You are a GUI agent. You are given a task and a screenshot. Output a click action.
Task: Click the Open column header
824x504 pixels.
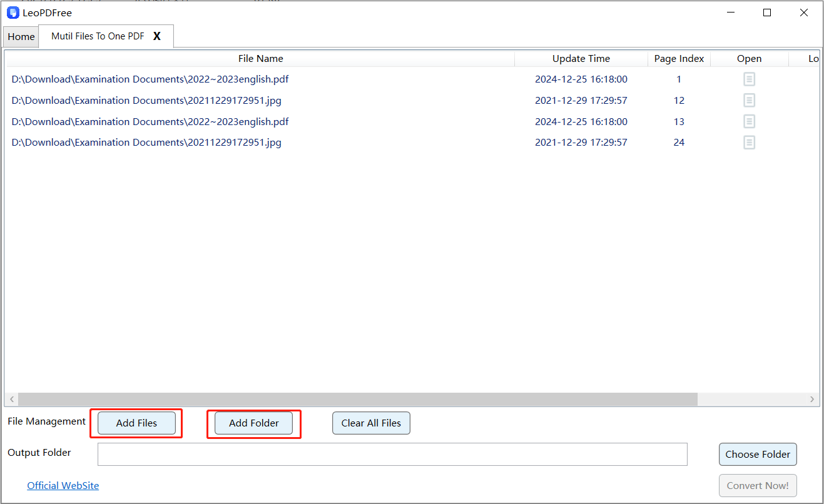(x=749, y=59)
